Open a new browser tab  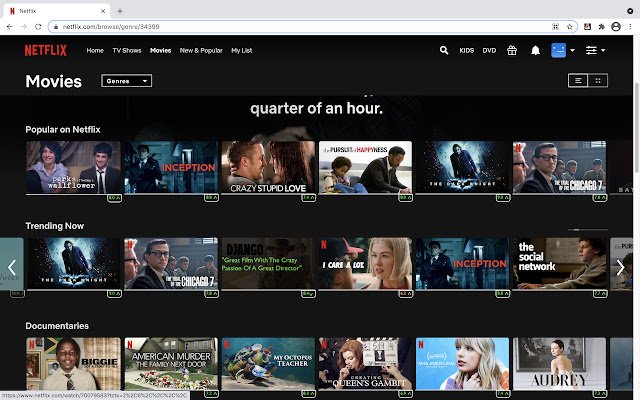tap(120, 11)
